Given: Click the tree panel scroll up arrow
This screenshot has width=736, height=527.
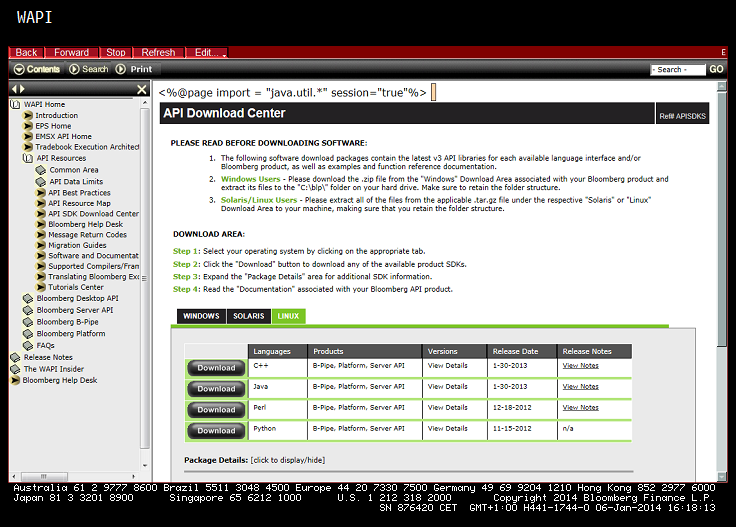Looking at the screenshot, I should pyautogui.click(x=145, y=102).
